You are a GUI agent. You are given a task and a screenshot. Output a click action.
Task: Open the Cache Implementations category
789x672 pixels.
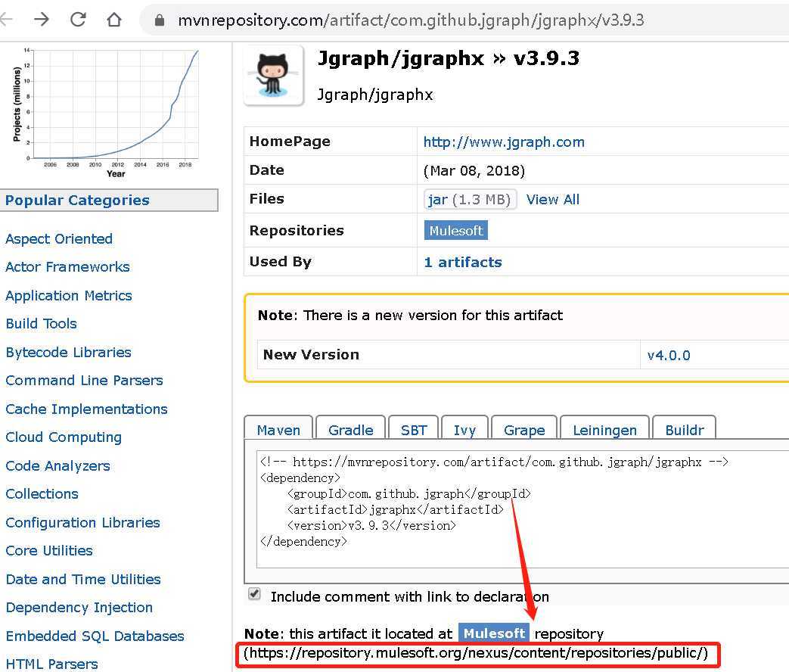[x=86, y=409]
